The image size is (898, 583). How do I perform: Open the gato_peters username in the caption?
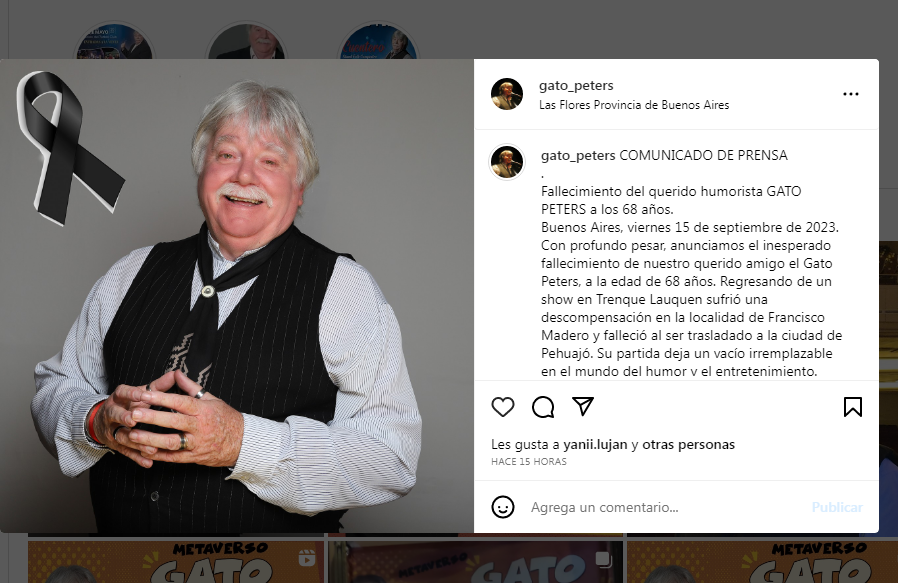(578, 155)
